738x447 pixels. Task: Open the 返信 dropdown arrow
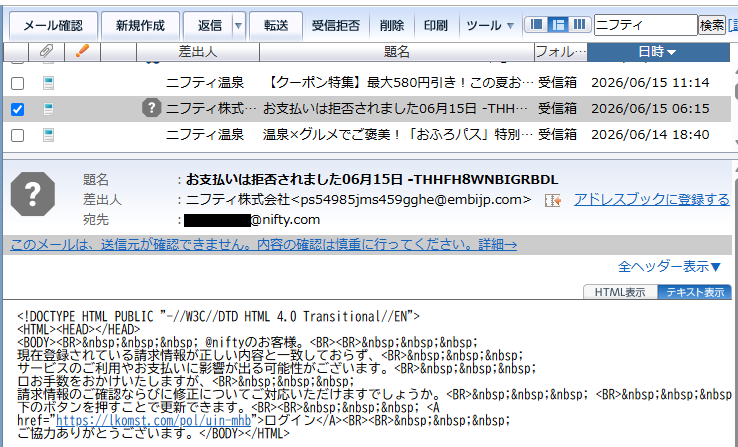(239, 25)
